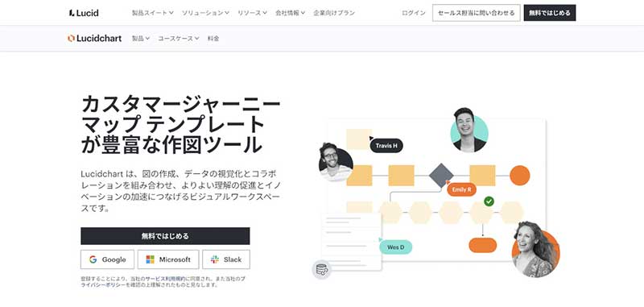Click the Emily R cursor label

pos(461,189)
